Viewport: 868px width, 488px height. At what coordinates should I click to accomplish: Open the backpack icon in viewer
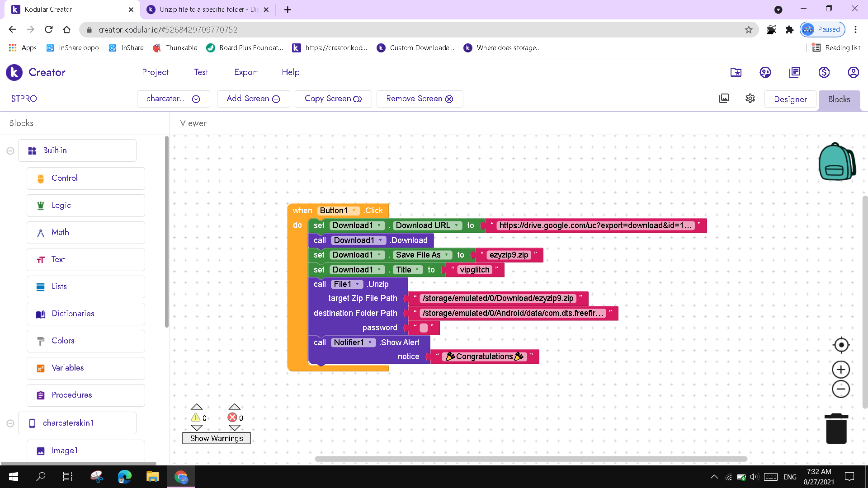837,162
